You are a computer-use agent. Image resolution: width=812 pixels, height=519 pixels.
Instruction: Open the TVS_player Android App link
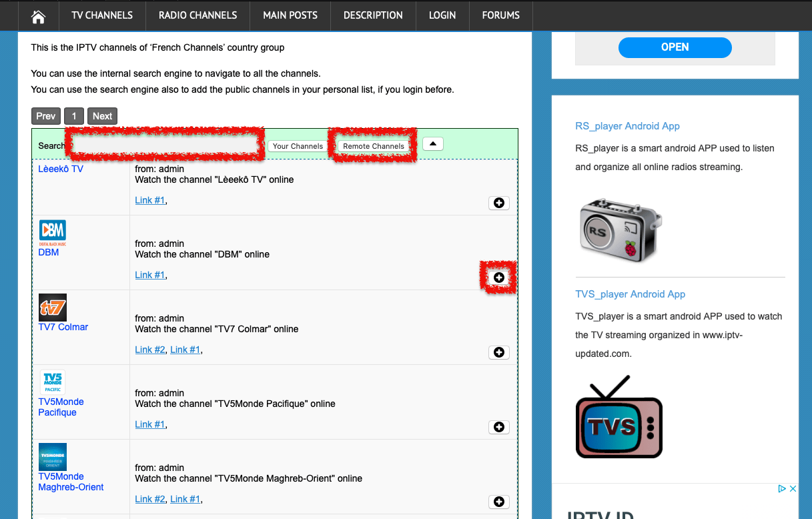(630, 294)
